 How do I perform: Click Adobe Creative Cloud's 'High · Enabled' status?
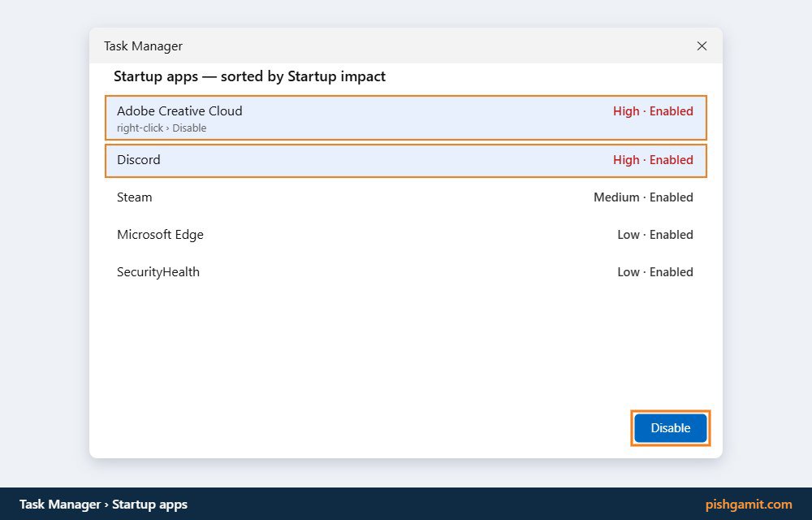[653, 111]
